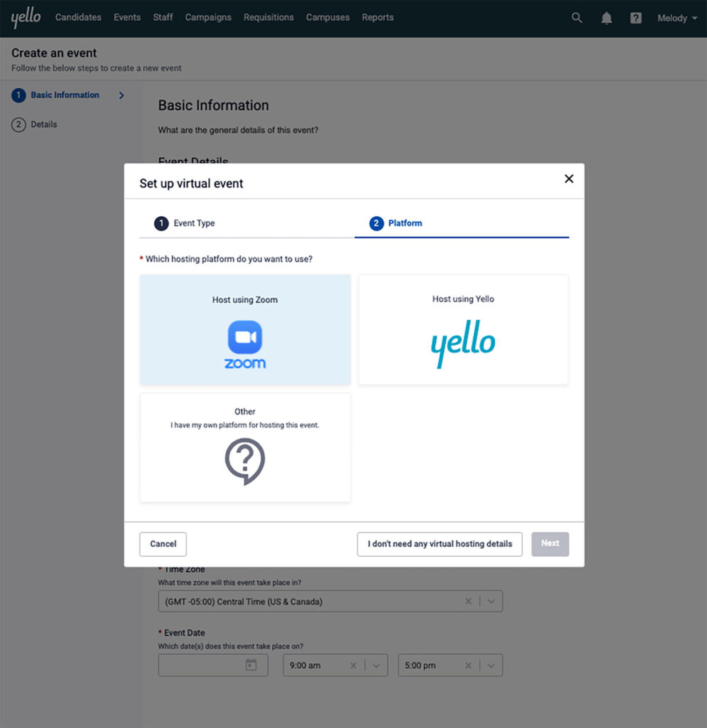The width and height of the screenshot is (707, 728).
Task: Clear the selected time zone using its X icon
Action: pos(468,601)
